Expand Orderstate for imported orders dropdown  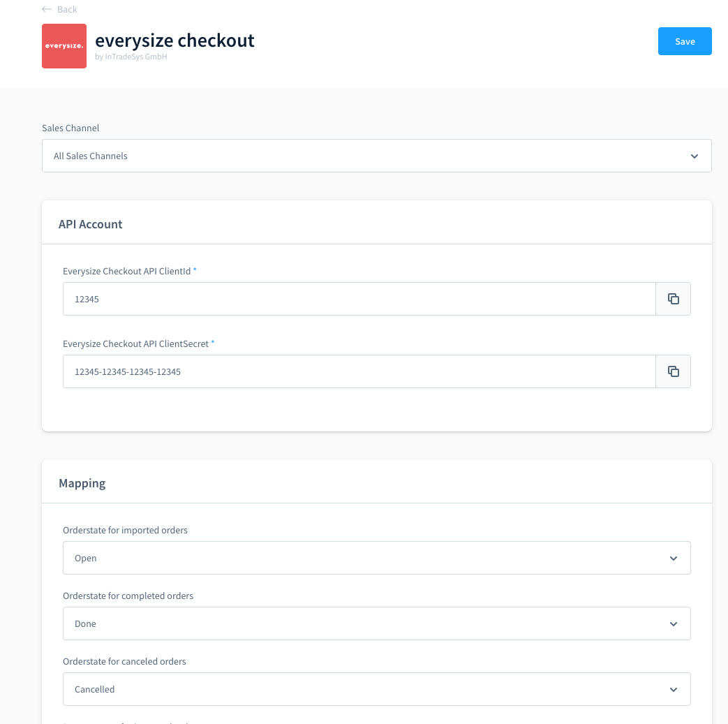[376, 558]
